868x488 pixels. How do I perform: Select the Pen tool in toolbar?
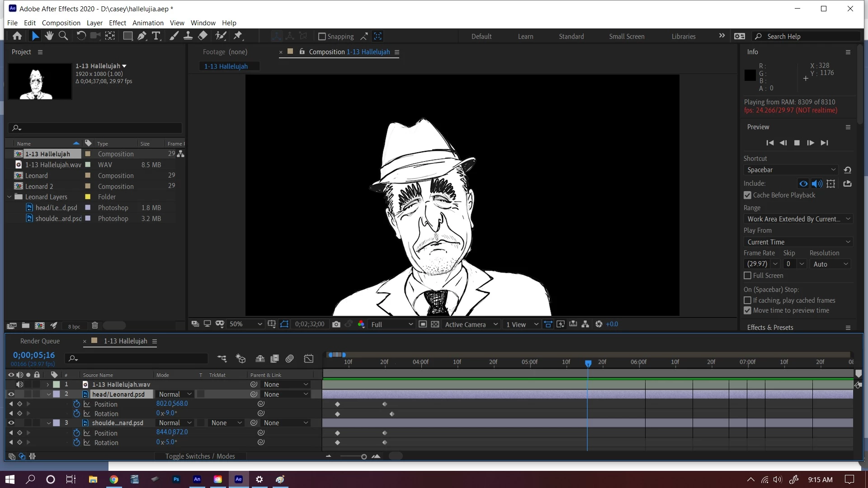142,36
